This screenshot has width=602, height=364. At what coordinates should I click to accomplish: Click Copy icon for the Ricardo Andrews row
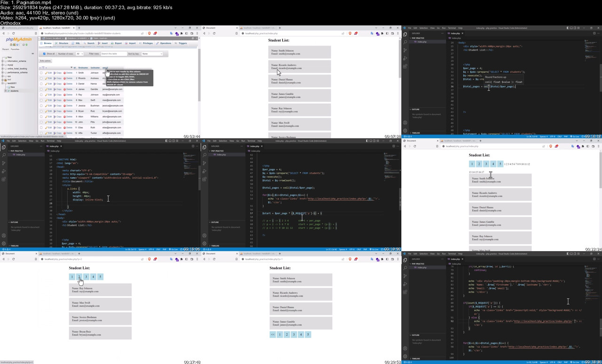coord(55,78)
